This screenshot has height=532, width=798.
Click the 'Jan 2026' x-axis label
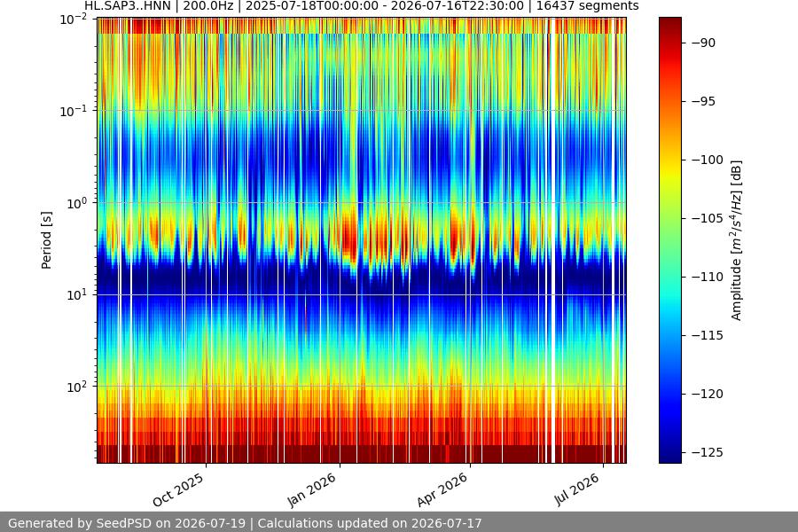click(x=312, y=489)
